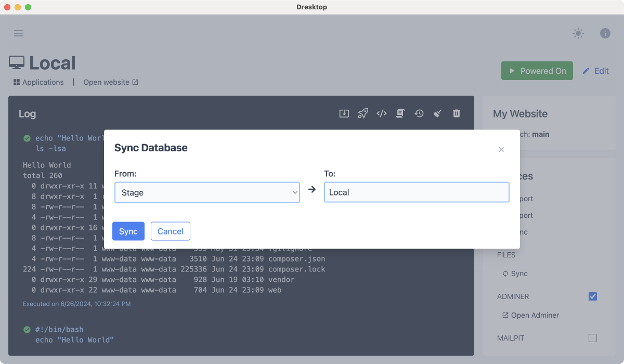The image size is (624, 364).
Task: Cancel the Sync Database dialog
Action: click(x=170, y=231)
